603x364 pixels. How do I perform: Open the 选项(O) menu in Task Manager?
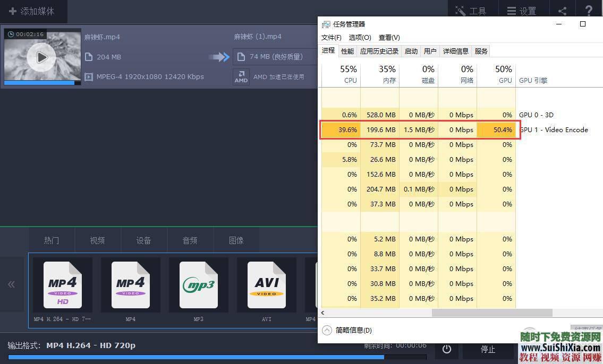click(x=359, y=37)
